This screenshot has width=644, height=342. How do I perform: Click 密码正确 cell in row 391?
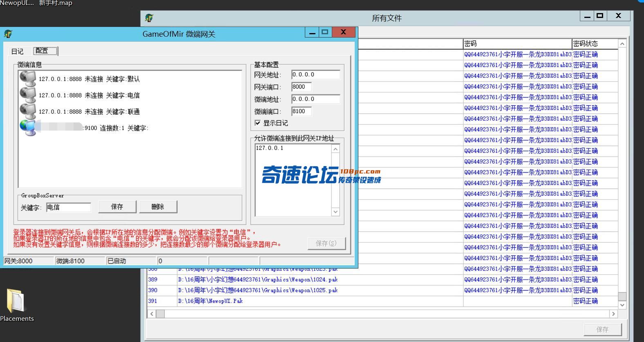coord(595,301)
